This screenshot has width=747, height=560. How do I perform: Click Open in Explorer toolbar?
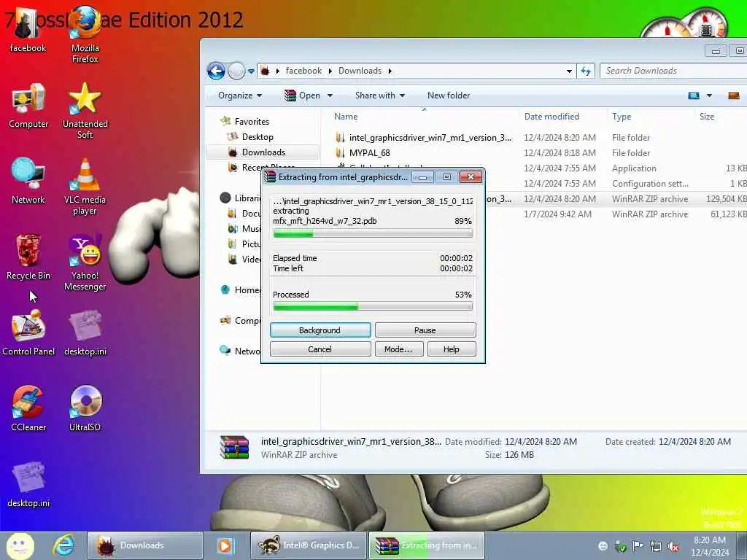303,96
